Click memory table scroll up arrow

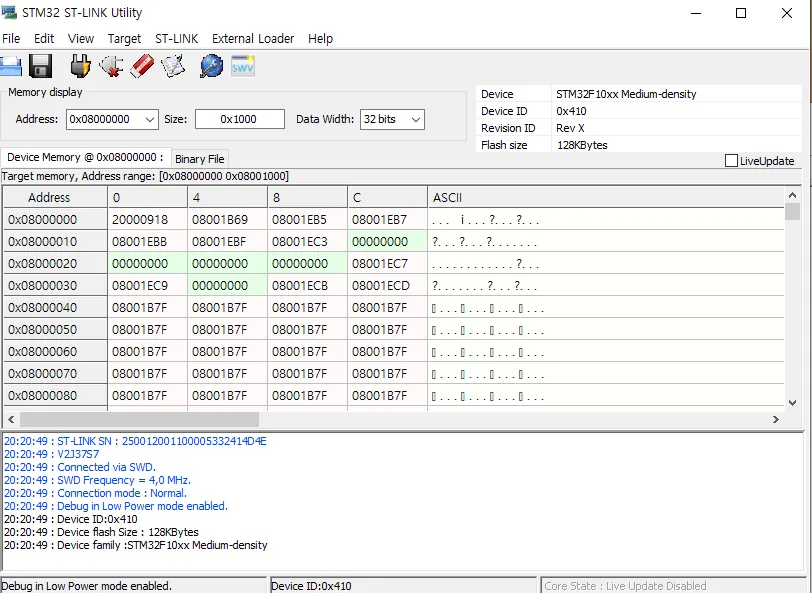point(792,195)
